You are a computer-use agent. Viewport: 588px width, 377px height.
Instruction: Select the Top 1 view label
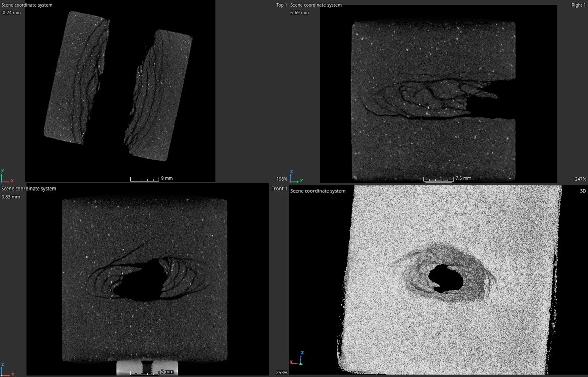click(x=281, y=5)
